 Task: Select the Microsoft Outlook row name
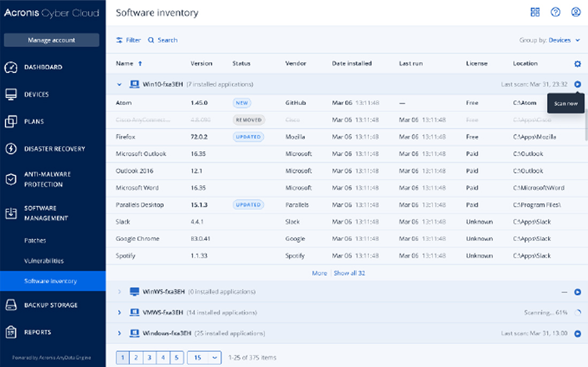(141, 154)
